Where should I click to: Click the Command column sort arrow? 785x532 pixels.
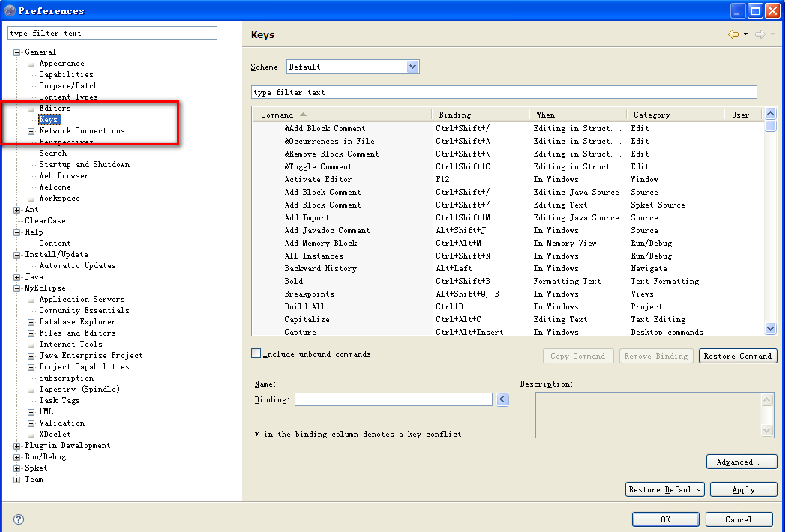tap(303, 115)
